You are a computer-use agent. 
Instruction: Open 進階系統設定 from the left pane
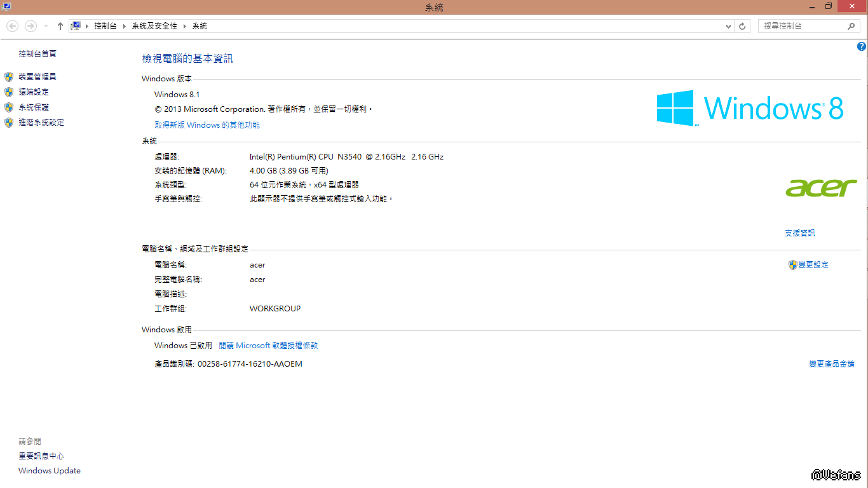click(x=41, y=123)
